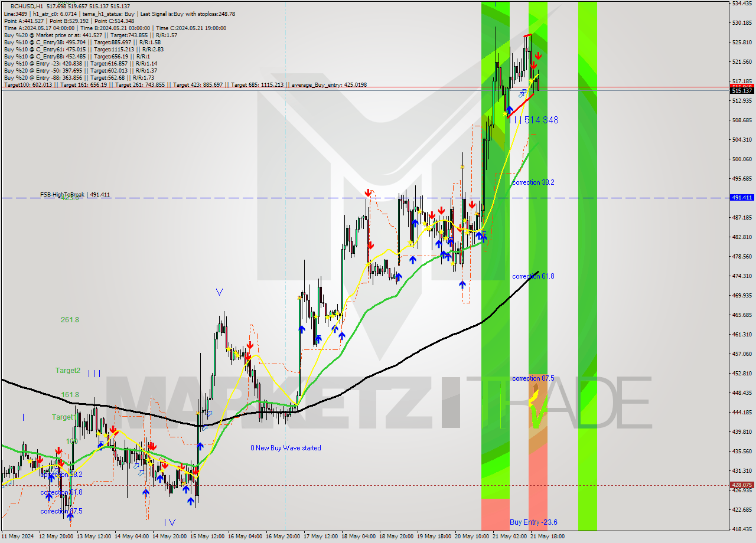Click '20 May 10:00' on the time axis
Viewport: 756px width, 543px height.
tap(472, 537)
